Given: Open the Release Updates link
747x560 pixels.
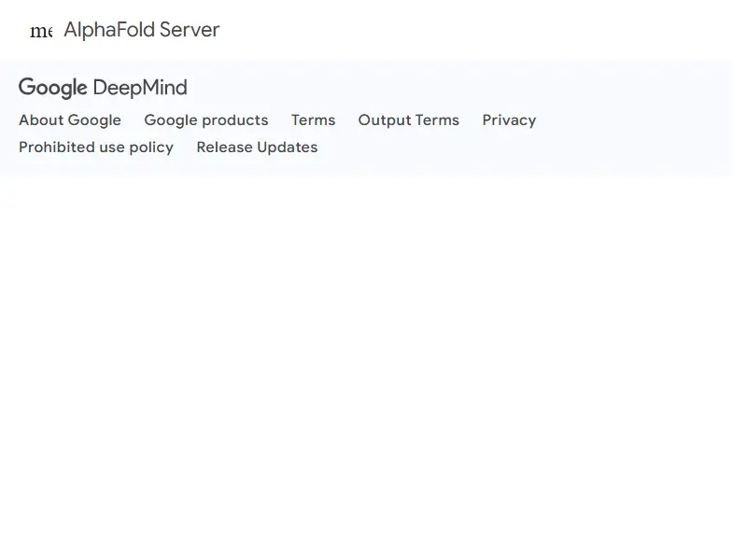Looking at the screenshot, I should 258,147.
